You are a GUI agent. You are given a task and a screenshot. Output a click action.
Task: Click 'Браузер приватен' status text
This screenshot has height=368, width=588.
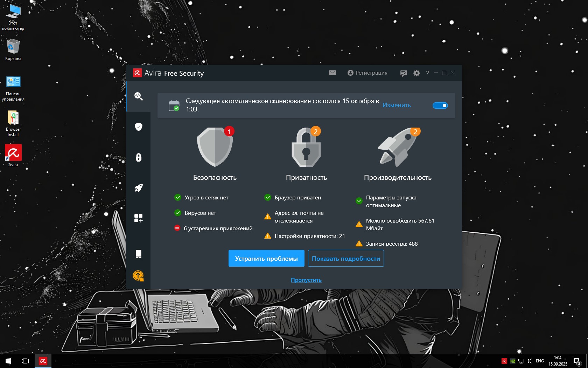pos(298,197)
